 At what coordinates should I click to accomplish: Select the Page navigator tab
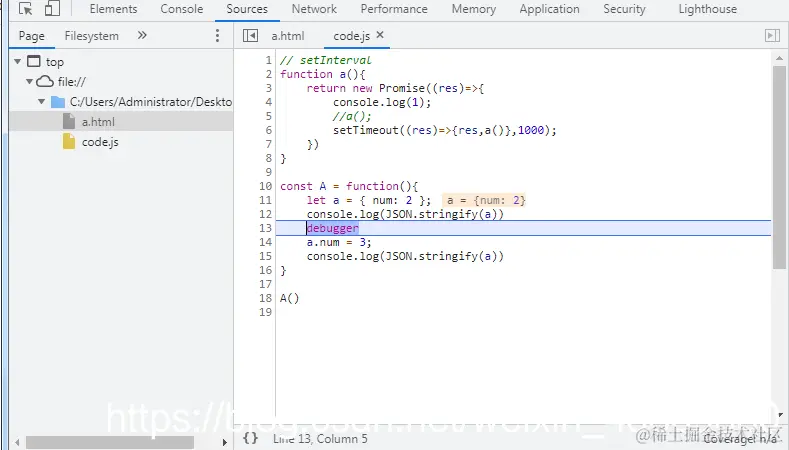[x=32, y=36]
